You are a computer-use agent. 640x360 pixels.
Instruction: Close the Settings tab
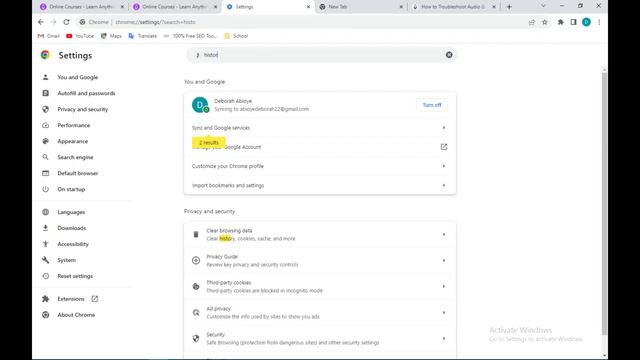pyautogui.click(x=308, y=7)
